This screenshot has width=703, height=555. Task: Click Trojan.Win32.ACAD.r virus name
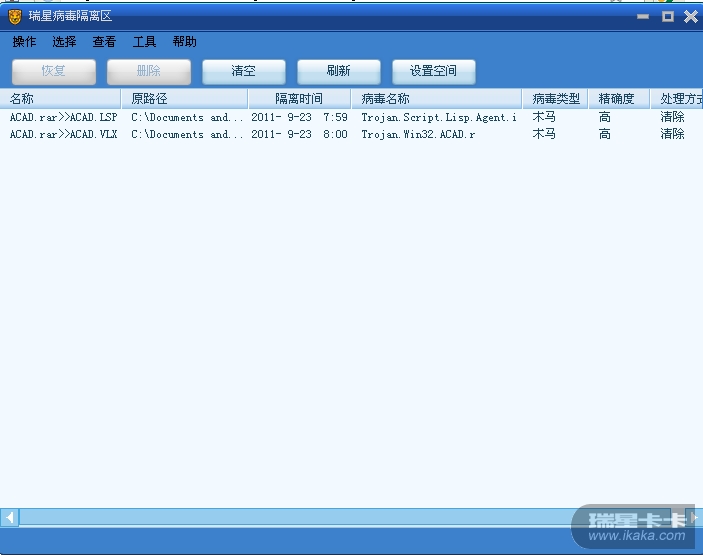tap(418, 134)
